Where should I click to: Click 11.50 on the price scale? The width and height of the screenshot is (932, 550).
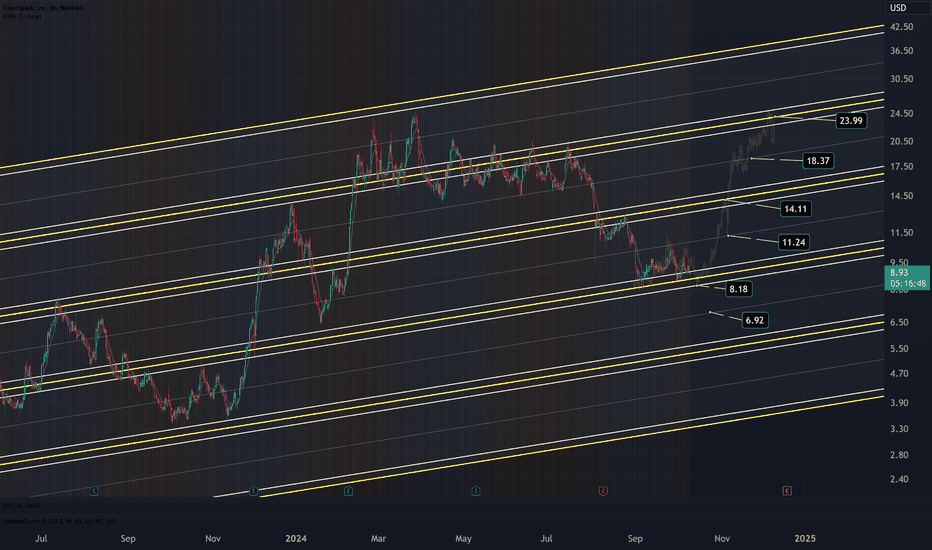pos(902,233)
